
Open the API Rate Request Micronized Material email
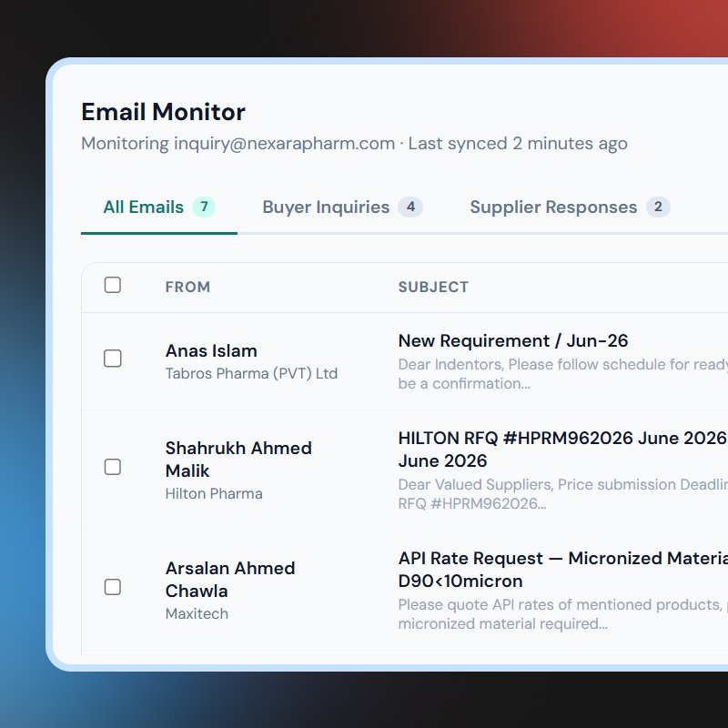562,570
